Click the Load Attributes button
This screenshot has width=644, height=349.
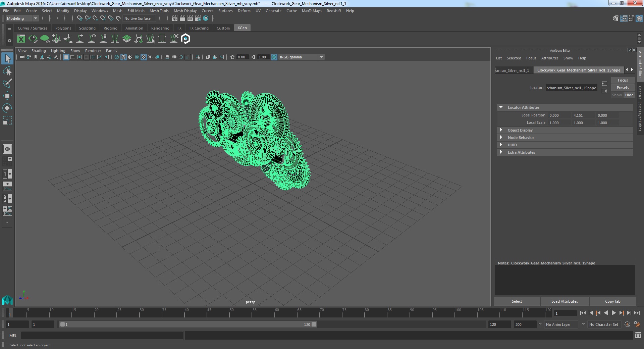(x=565, y=301)
